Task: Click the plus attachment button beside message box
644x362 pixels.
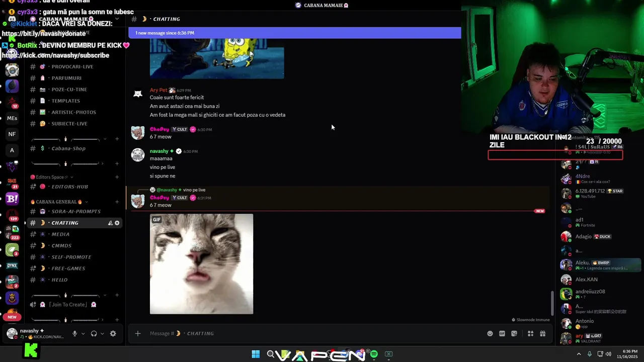Action: tap(138, 333)
